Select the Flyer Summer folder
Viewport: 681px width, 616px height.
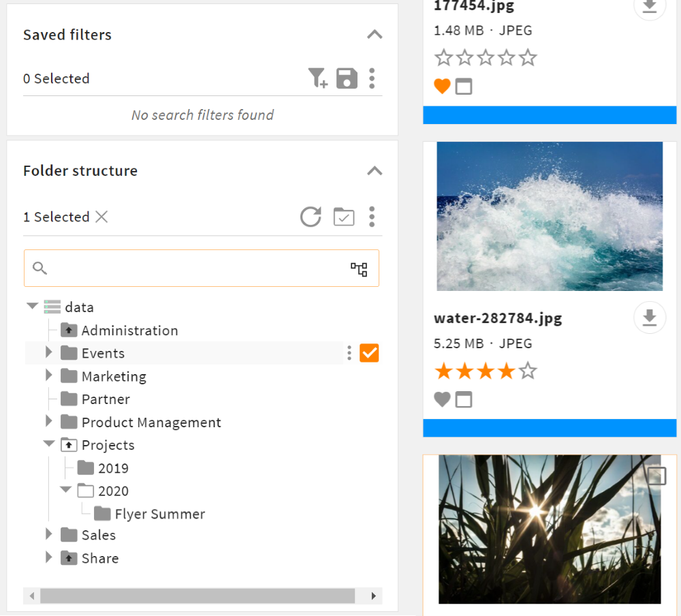160,514
